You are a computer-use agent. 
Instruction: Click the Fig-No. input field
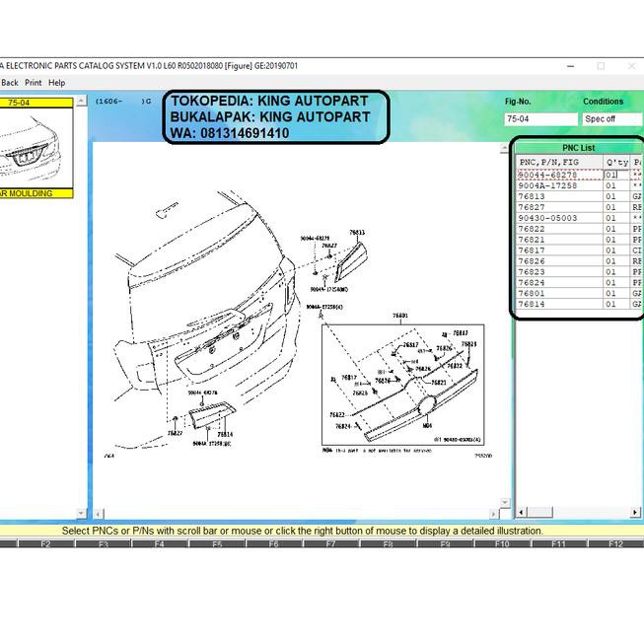[x=539, y=119]
